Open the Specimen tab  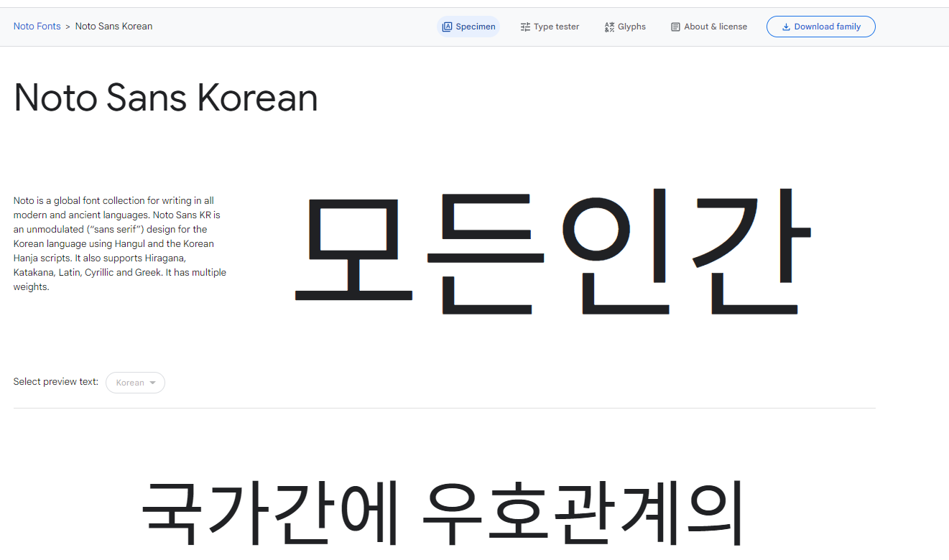click(468, 27)
